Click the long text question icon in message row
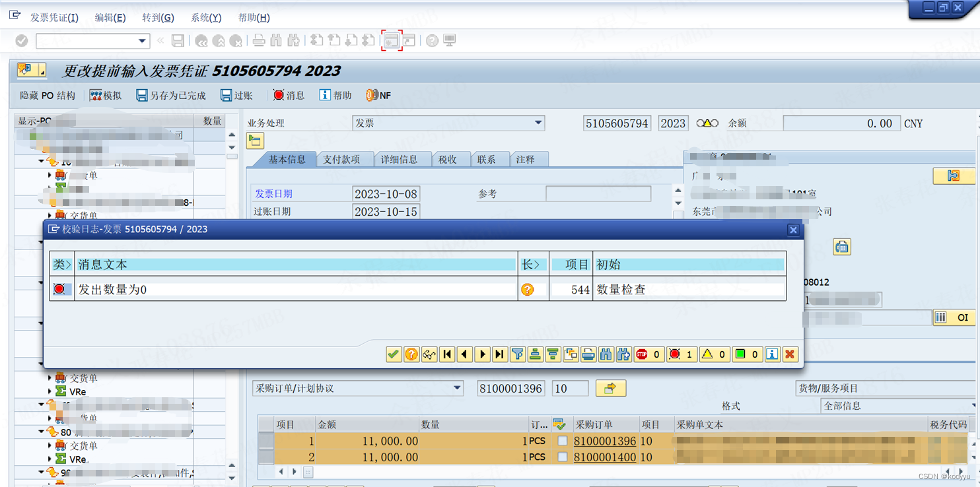980x487 pixels. point(527,290)
